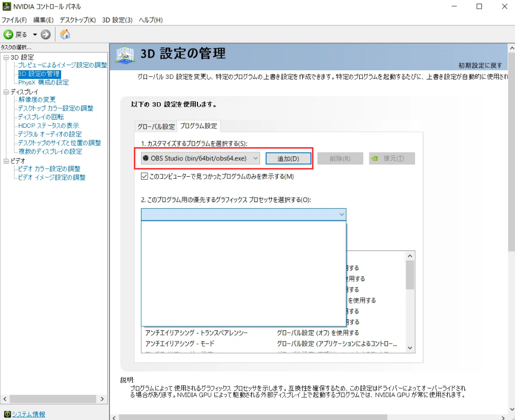Click the Home icon in toolbar

(x=65, y=35)
